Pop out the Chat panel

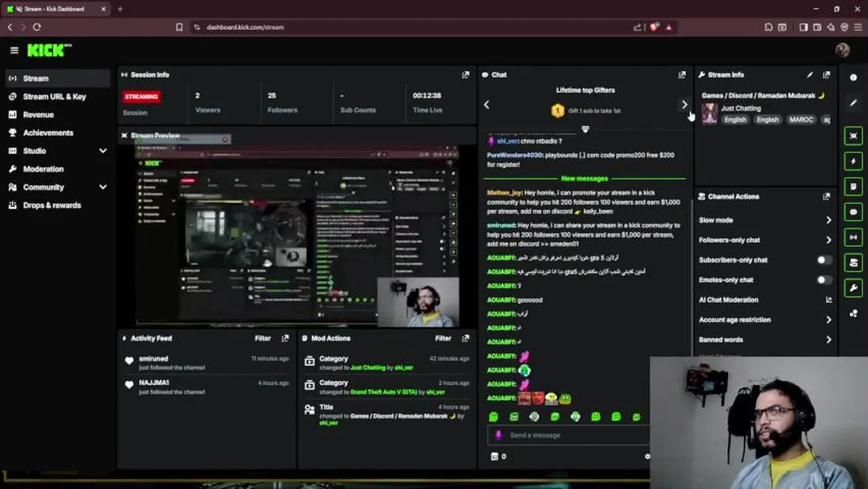coord(682,75)
